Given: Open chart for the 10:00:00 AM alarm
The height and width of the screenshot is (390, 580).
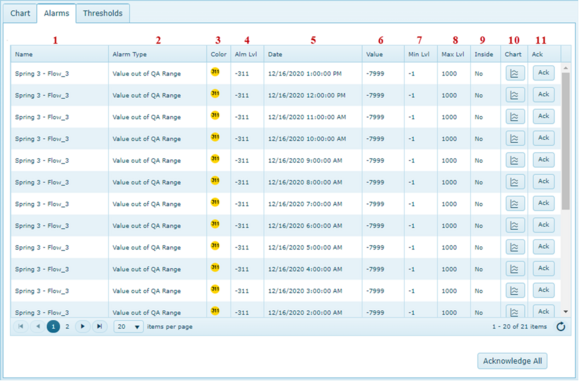Looking at the screenshot, I should [515, 139].
